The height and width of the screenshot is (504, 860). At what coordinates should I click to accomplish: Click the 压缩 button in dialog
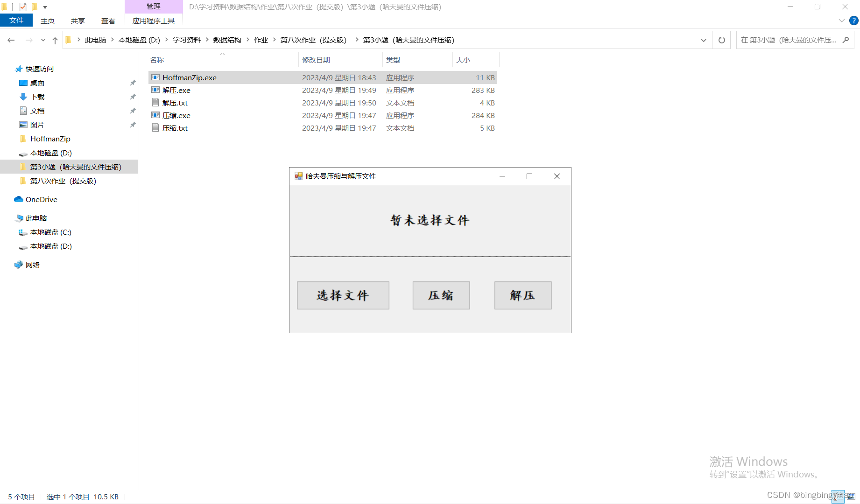pos(441,295)
